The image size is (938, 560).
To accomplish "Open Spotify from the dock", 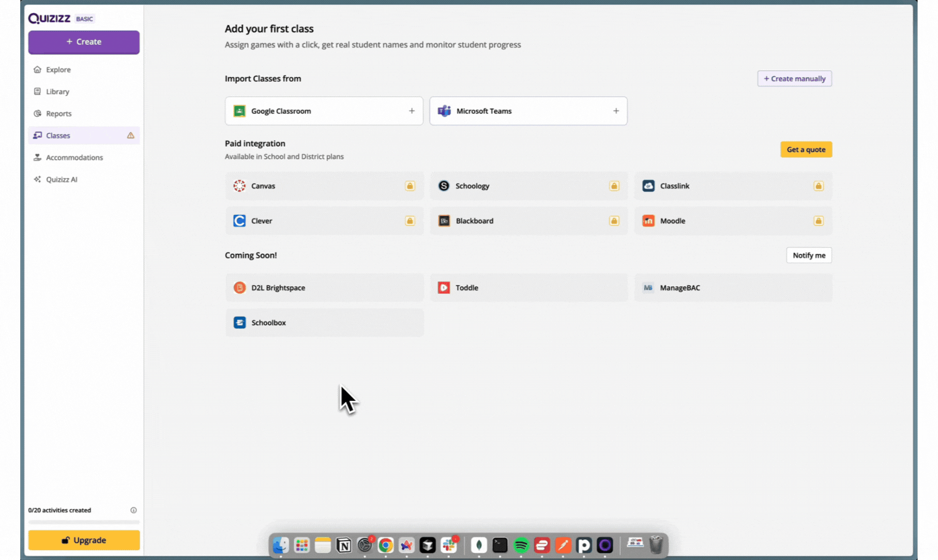I will (521, 545).
